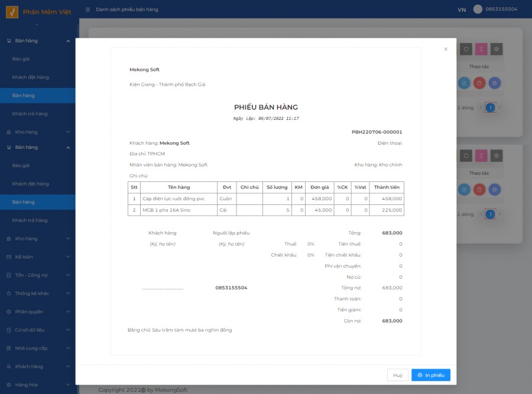Viewport: 532px width, 394px height.
Task: Expand the Hàng hóa menu
Action: (38, 385)
